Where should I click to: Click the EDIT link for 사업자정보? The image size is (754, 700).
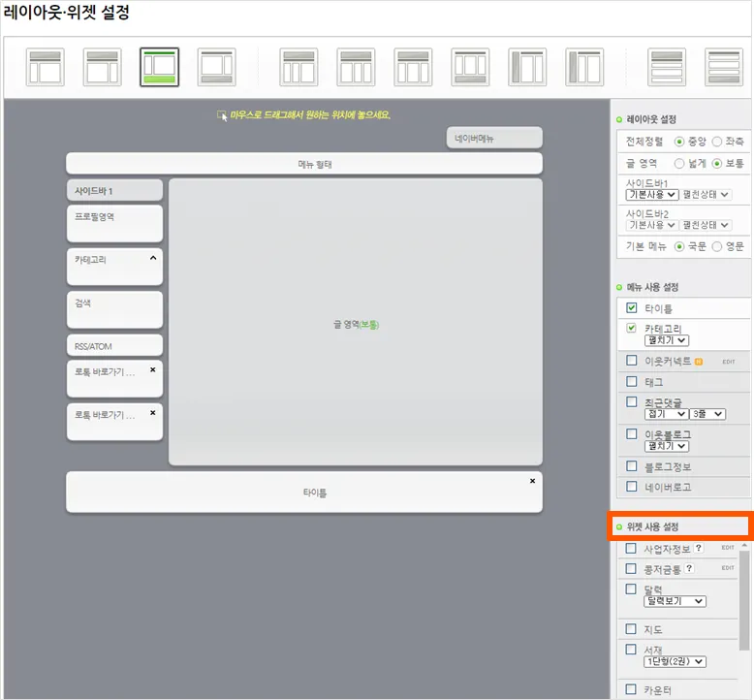pos(728,548)
